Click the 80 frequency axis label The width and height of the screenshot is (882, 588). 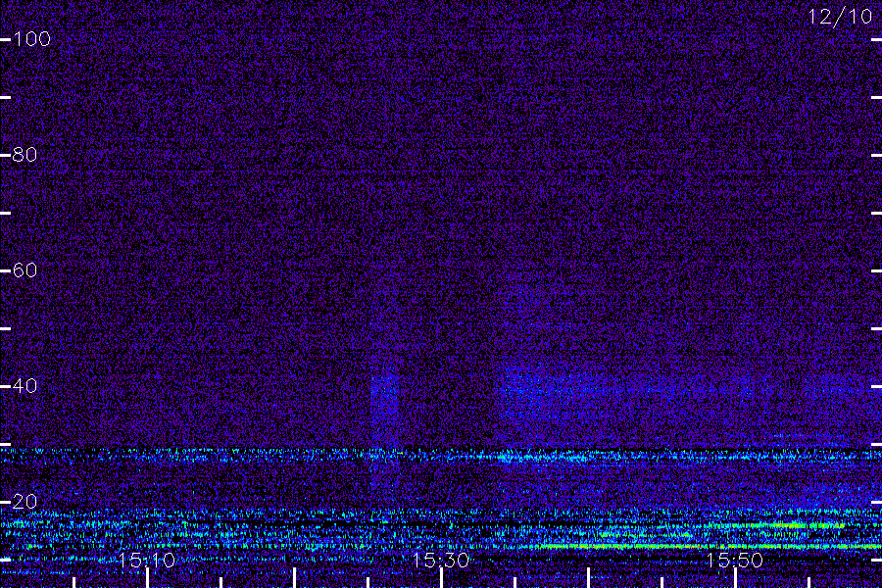24,155
